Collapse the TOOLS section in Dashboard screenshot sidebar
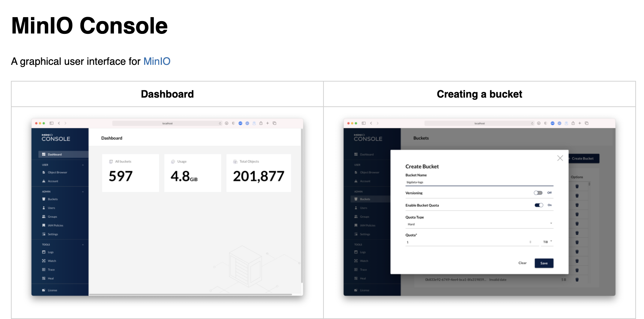The image size is (644, 319). tap(83, 245)
